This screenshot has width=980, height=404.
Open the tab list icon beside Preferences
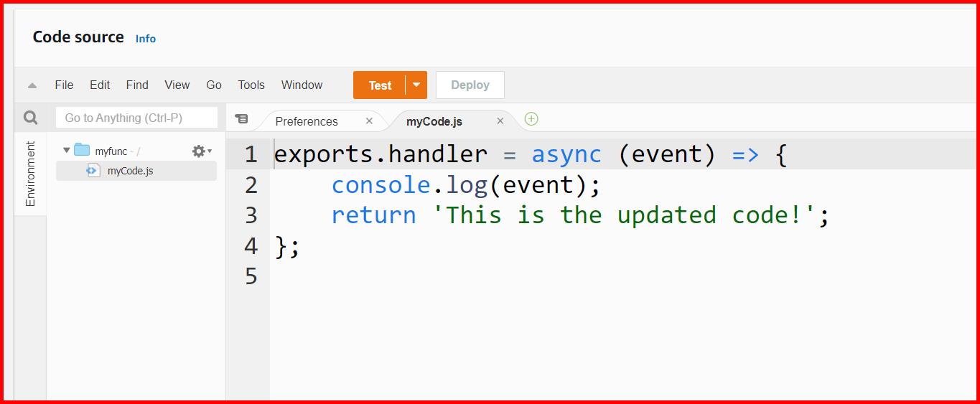click(242, 119)
